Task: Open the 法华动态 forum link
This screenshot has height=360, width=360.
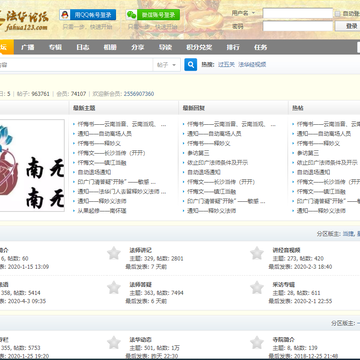Action: click(140, 340)
